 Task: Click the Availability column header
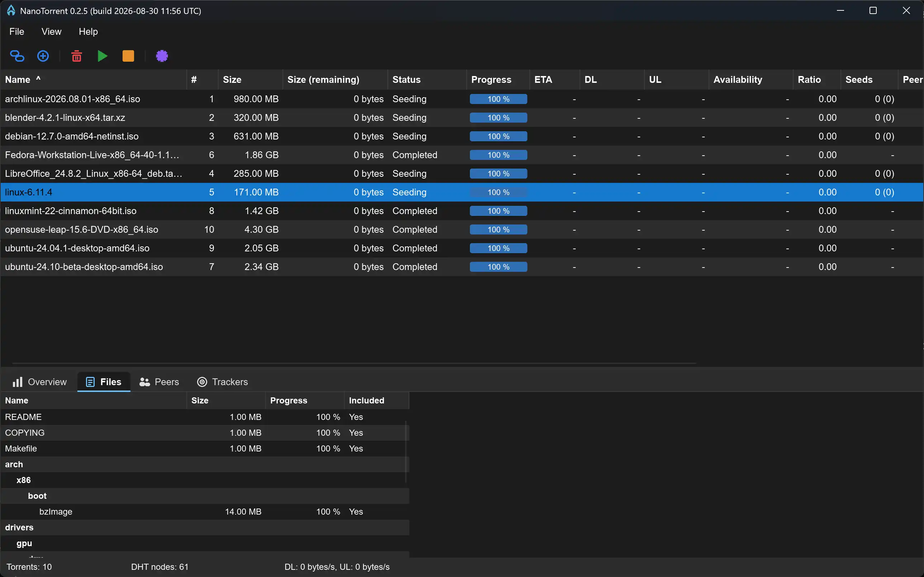751,79
